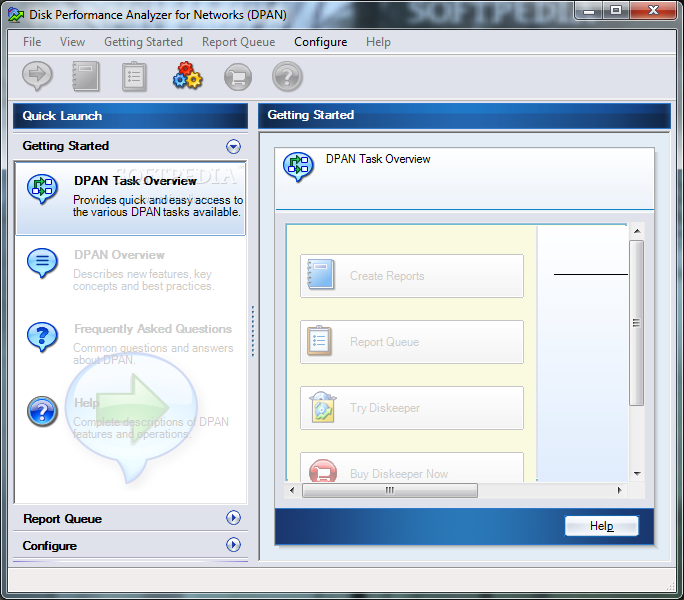Open the File menu
Image resolution: width=684 pixels, height=600 pixels.
pyautogui.click(x=32, y=42)
